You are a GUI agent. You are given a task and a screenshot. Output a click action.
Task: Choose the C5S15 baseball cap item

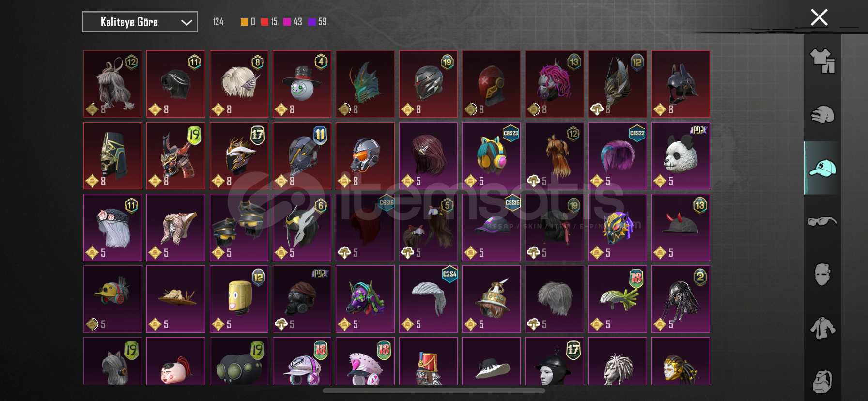491,227
